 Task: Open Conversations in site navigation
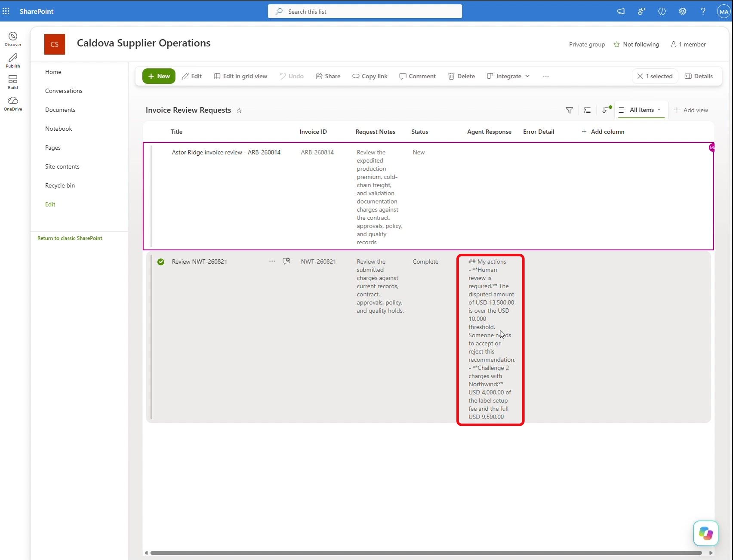pyautogui.click(x=64, y=91)
